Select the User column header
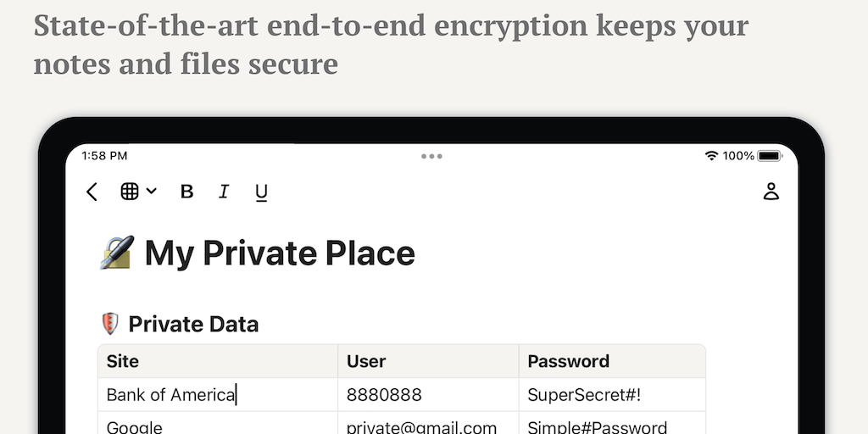Viewport: 868px width, 434px height. pos(366,361)
